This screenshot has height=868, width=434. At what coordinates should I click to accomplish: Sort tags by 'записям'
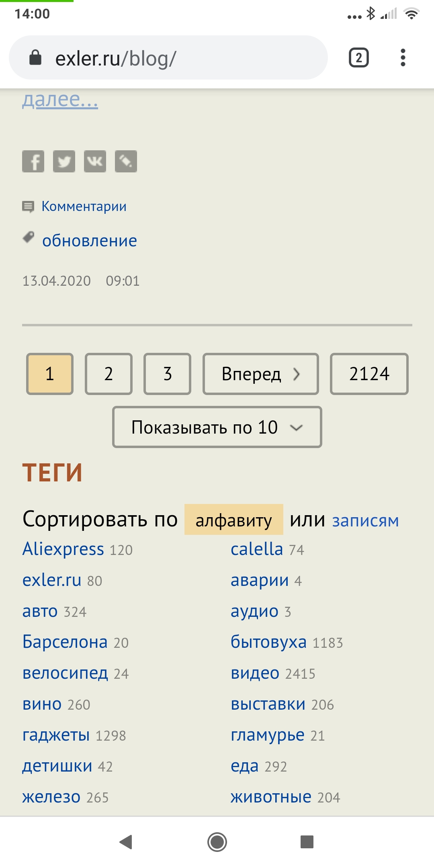tap(365, 521)
